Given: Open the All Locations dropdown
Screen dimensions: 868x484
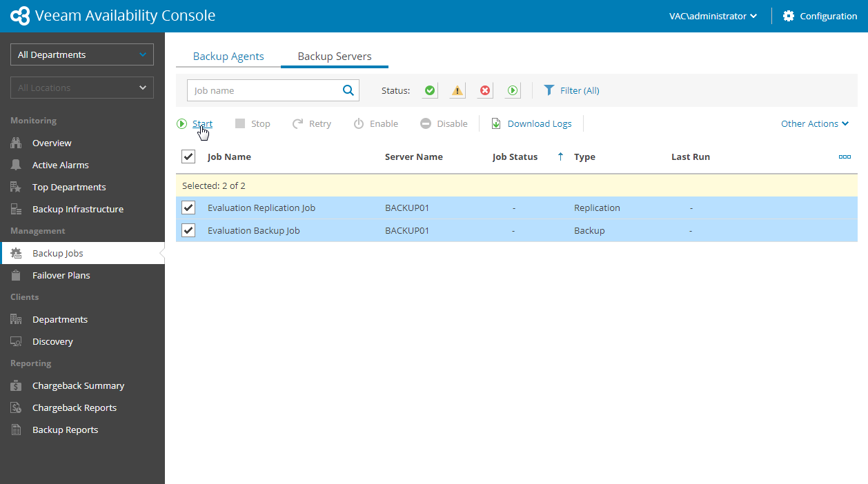Looking at the screenshot, I should (x=82, y=88).
